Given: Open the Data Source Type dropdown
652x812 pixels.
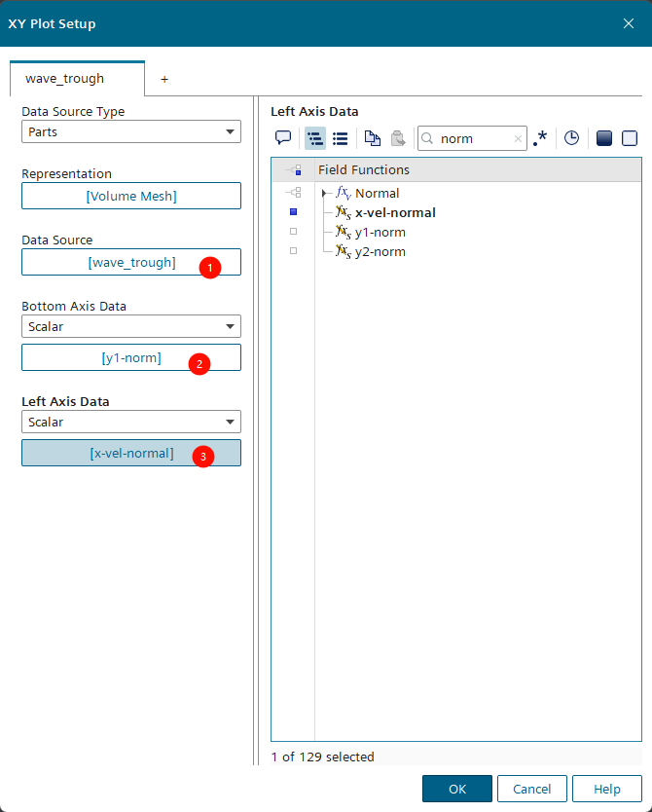Looking at the screenshot, I should tap(131, 131).
